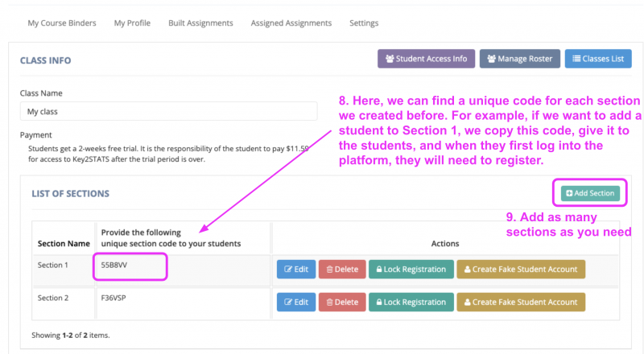Screen dimensions: 644x354
Task: Click into the Class Name field
Action: point(168,112)
